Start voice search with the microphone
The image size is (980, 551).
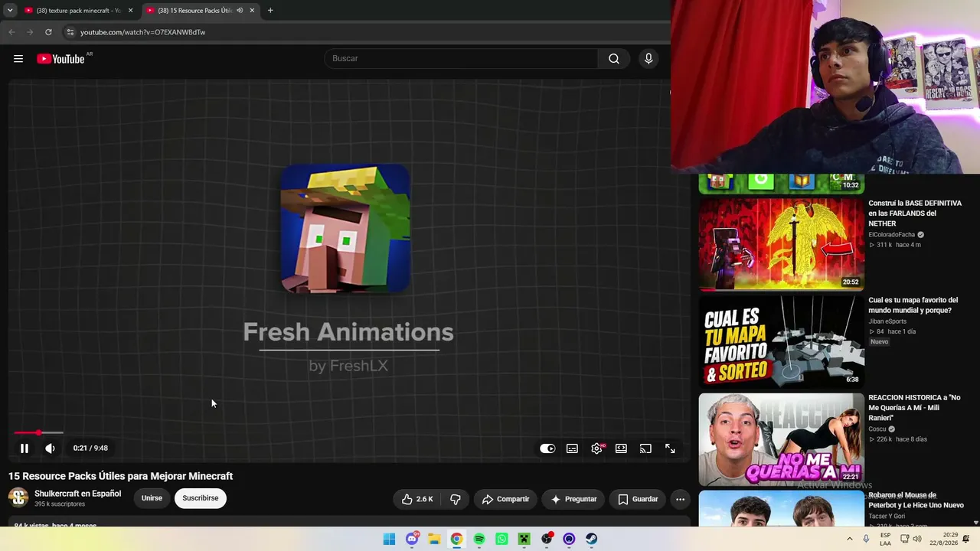648,59
